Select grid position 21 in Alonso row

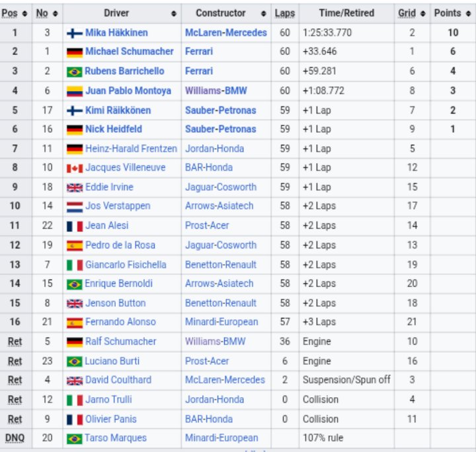(412, 322)
